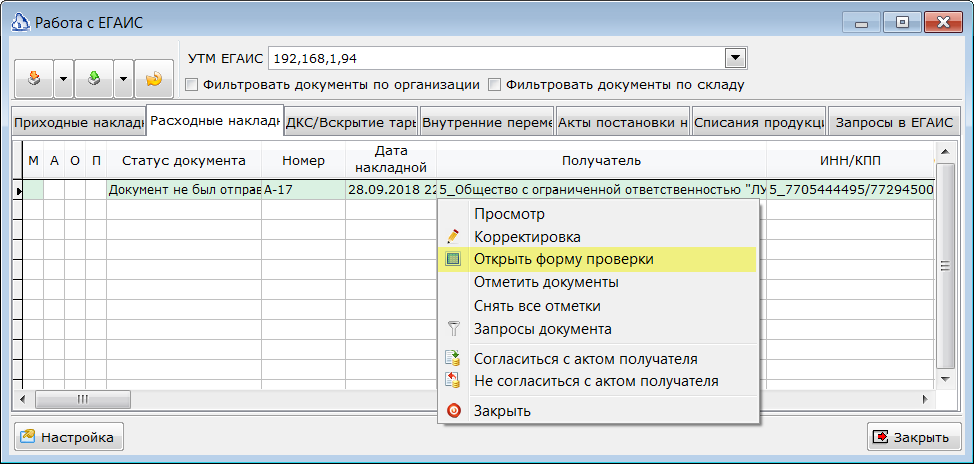Choose Просмотр from context menu
Screen dimensions: 974x464
click(598, 214)
